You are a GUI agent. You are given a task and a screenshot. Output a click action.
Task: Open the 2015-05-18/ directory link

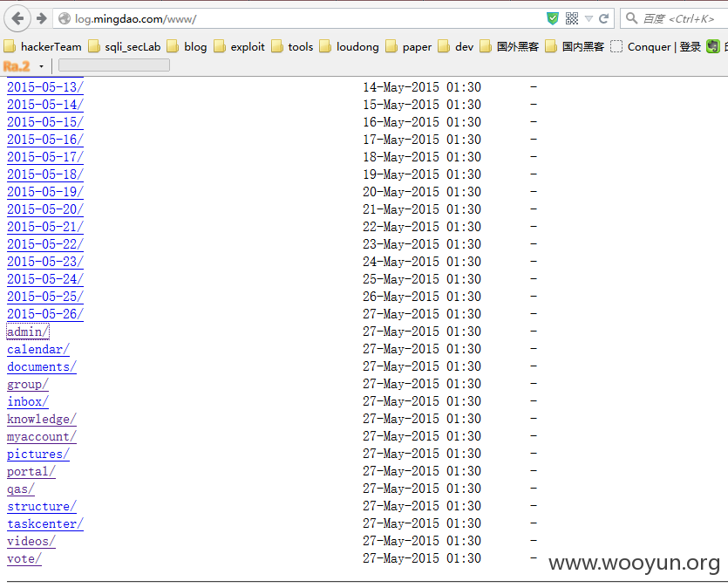point(45,174)
